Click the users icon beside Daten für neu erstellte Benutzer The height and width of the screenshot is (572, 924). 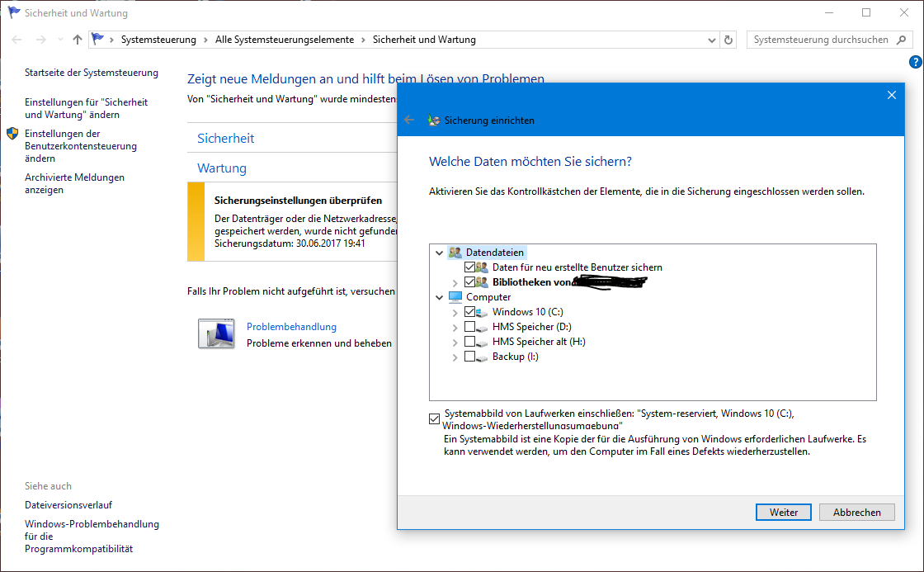click(x=482, y=267)
